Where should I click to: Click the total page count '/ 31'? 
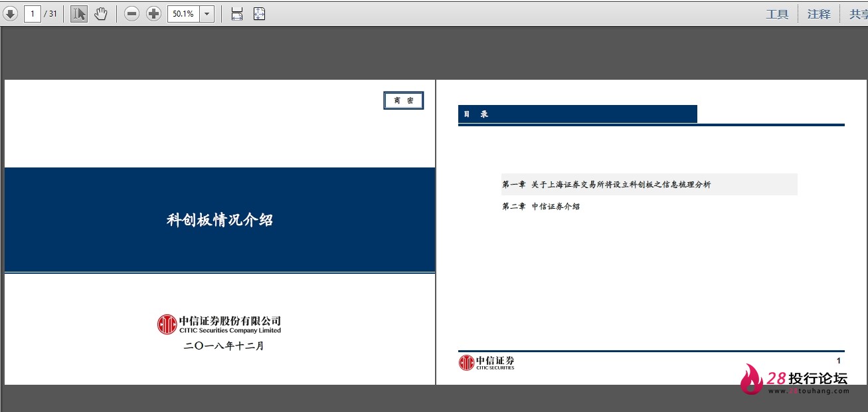click(x=50, y=13)
